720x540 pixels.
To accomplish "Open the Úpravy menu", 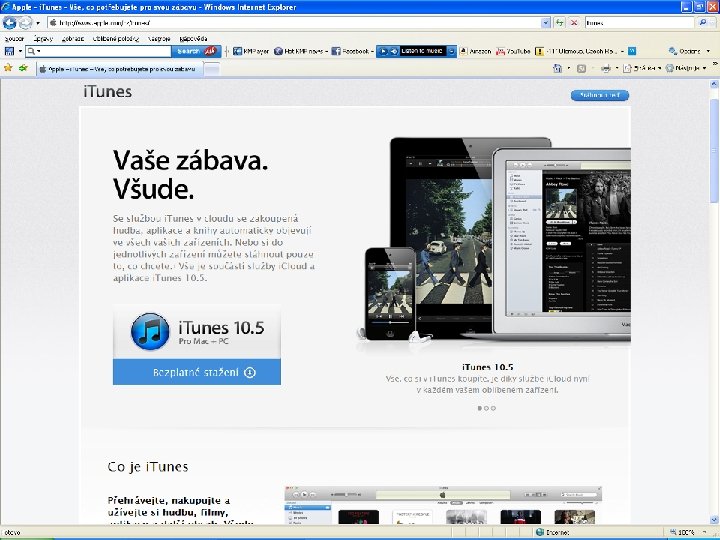I will (x=43, y=39).
